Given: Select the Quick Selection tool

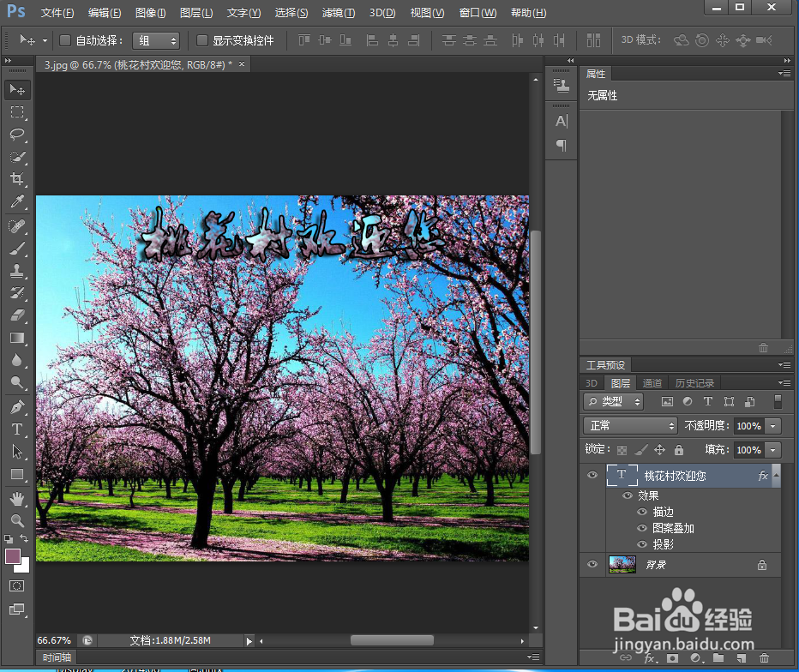Looking at the screenshot, I should click(x=17, y=157).
